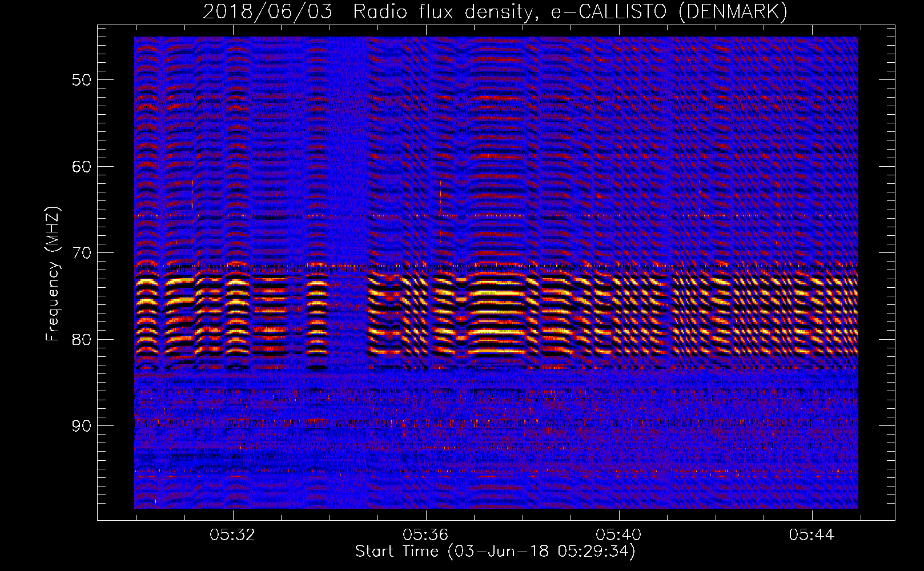Viewport: 924px width, 571px height.
Task: Click the Start Time axis label
Action: tap(495, 551)
